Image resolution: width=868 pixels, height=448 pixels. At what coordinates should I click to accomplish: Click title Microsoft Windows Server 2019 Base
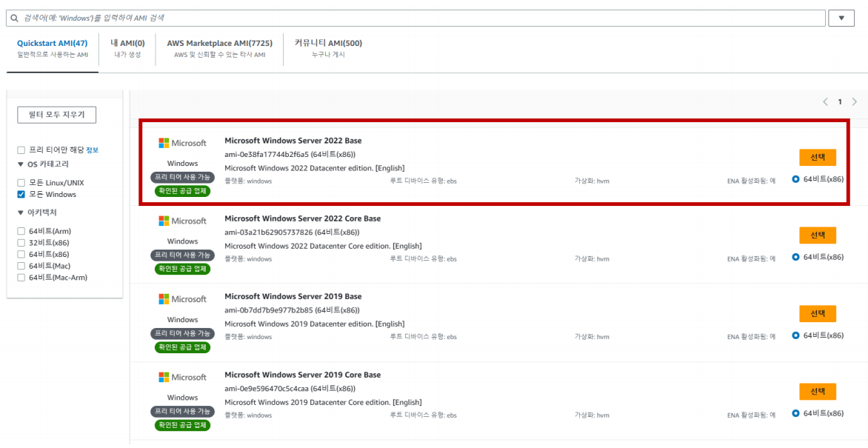click(x=293, y=297)
